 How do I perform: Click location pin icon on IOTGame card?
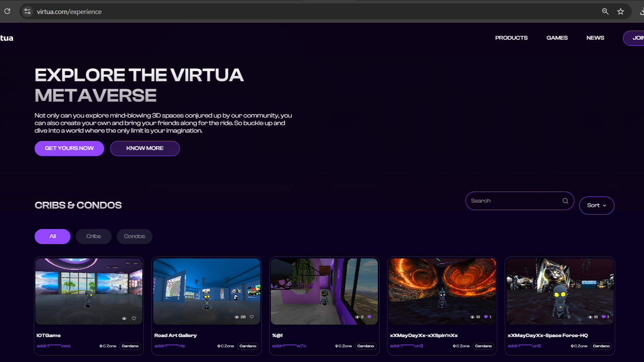coord(101,346)
